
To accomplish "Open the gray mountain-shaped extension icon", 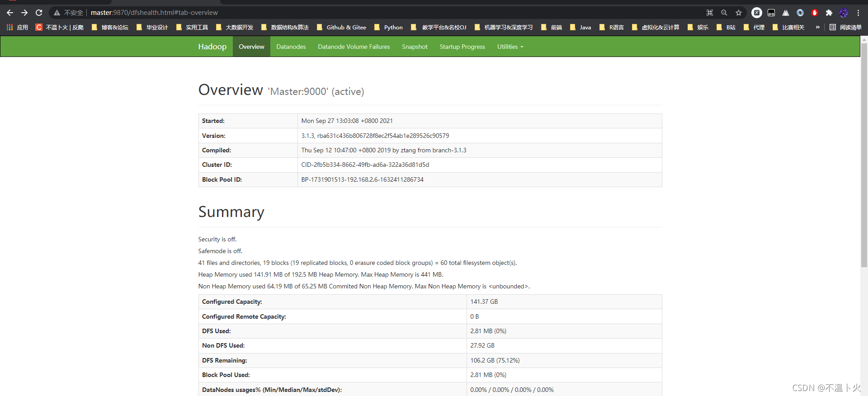I will [786, 13].
